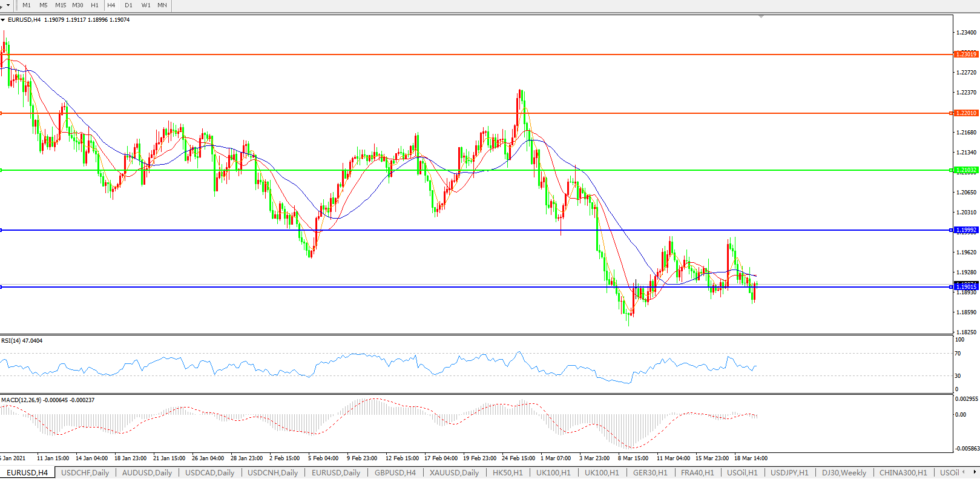Select the M15 timeframe button

[61, 5]
